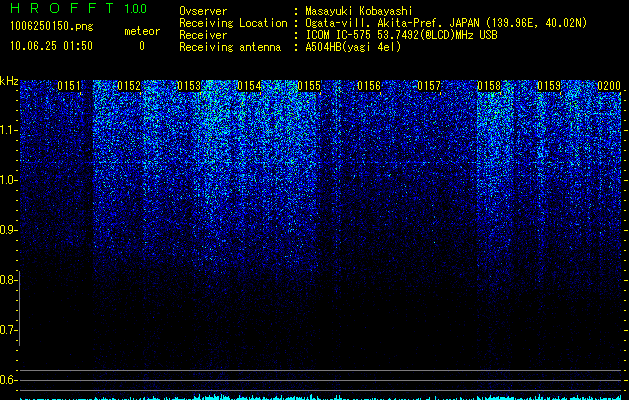This screenshot has width=629, height=400.
Task: Click the 0151 time marker
Action: (69, 86)
